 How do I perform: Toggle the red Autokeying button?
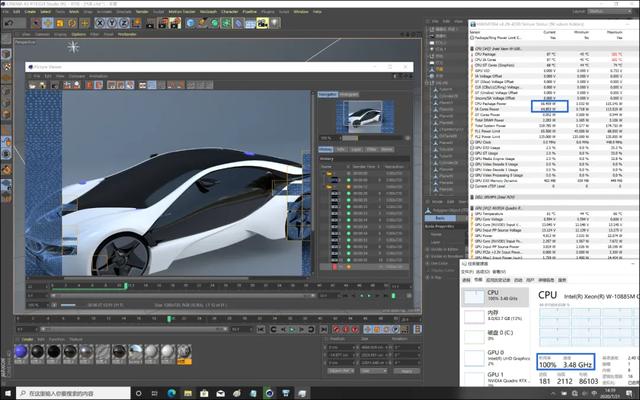pyautogui.click(x=346, y=329)
